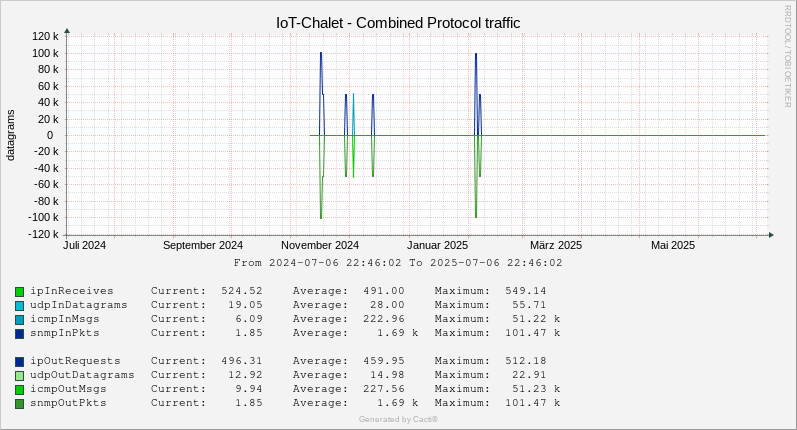Click the From/To date range text
Image resolution: width=797 pixels, height=430 pixels.
[398, 263]
